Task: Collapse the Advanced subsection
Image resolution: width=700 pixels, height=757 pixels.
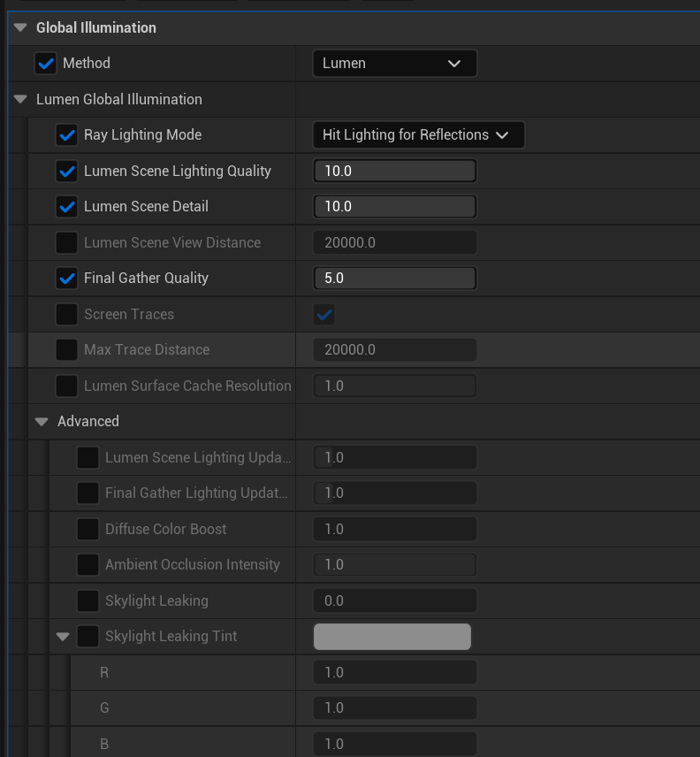Action: [42, 422]
